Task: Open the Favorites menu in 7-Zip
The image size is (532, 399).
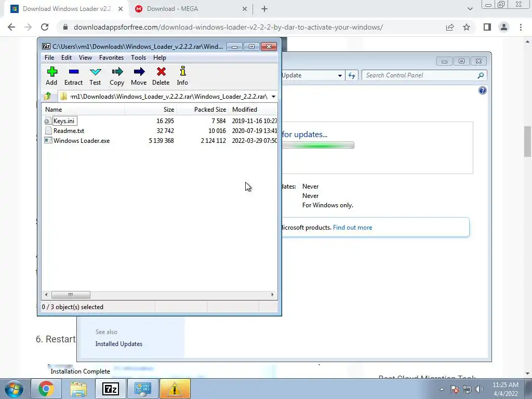Action: click(x=111, y=58)
